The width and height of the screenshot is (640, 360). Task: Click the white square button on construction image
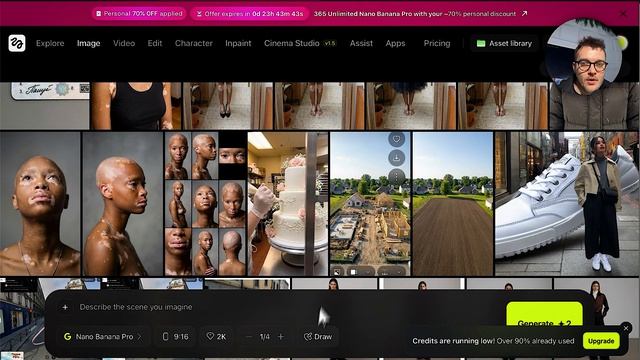pos(353,271)
